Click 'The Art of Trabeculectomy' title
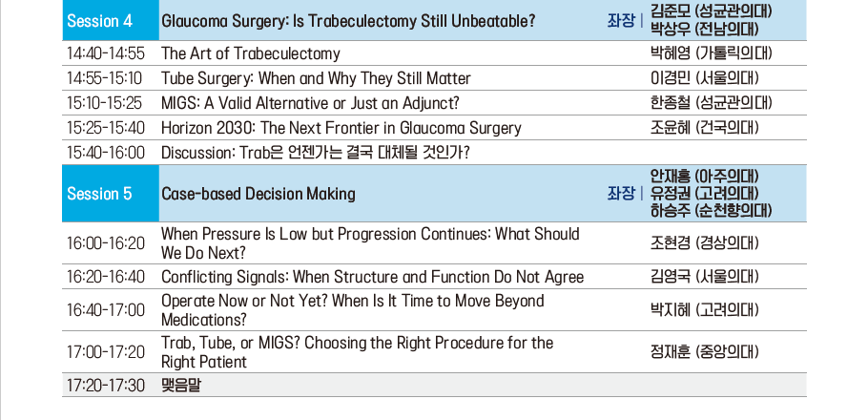This screenshot has width=868, height=420. [250, 53]
